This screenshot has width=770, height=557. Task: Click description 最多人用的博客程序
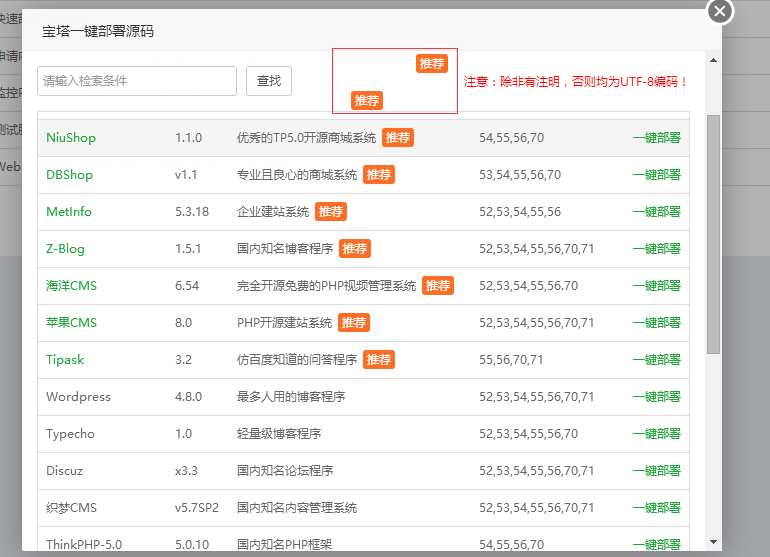click(291, 397)
